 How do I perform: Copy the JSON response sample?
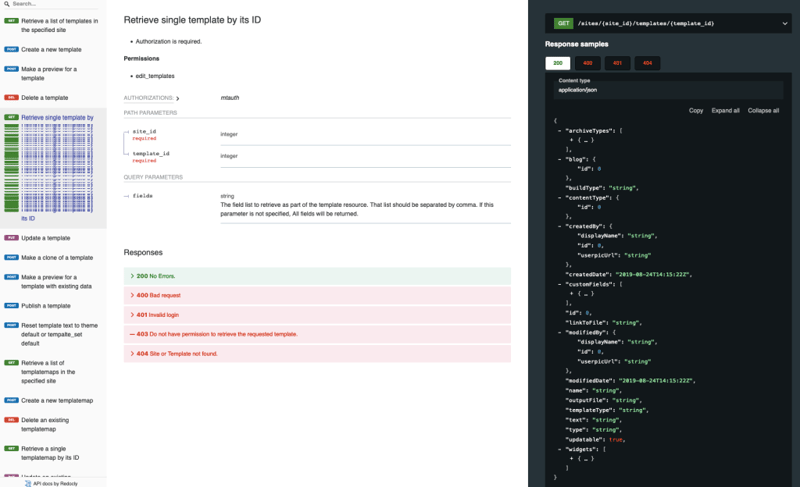[x=696, y=110]
